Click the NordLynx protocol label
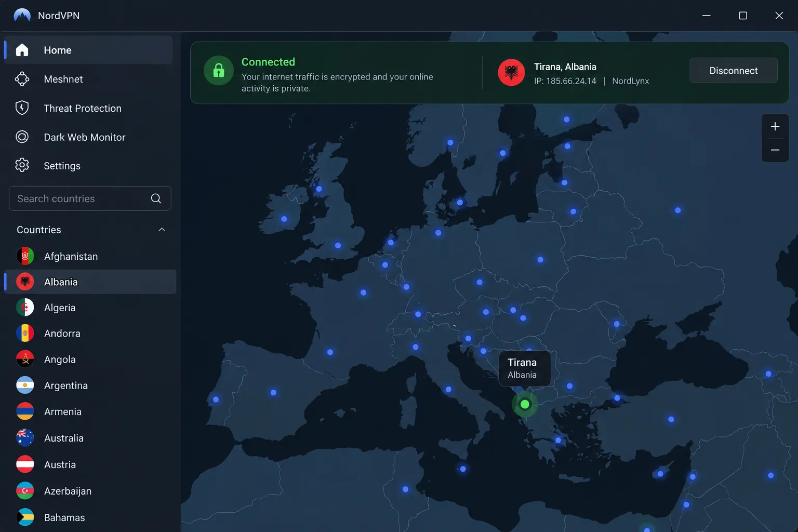 tap(631, 81)
